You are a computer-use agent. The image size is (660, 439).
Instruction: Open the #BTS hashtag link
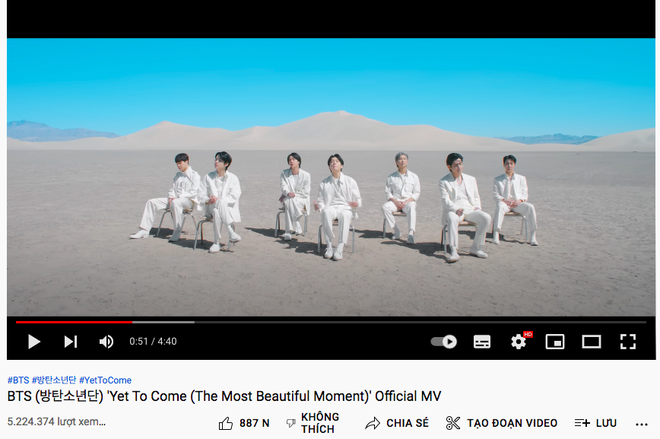[18, 380]
